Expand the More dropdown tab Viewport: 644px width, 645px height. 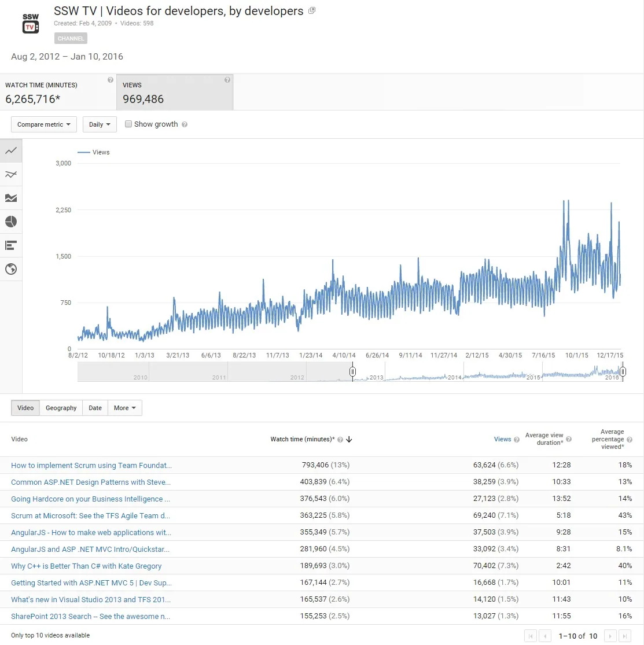[x=124, y=408]
